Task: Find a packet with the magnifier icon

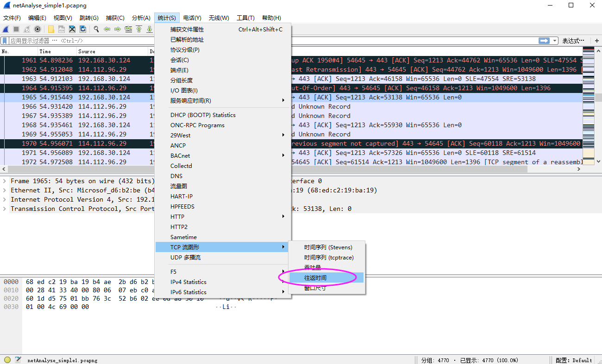Action: click(96, 29)
